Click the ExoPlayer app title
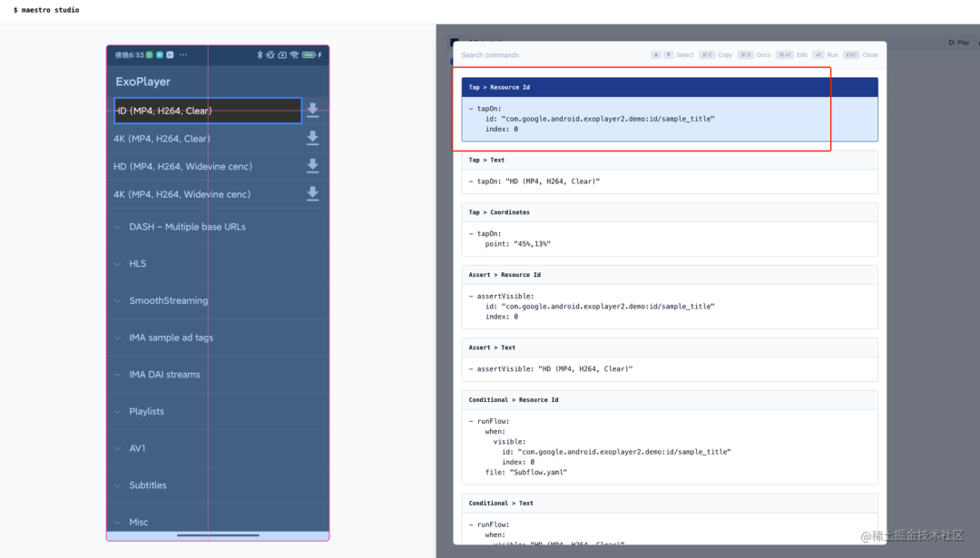Screen dimensions: 980x558 click(x=142, y=82)
